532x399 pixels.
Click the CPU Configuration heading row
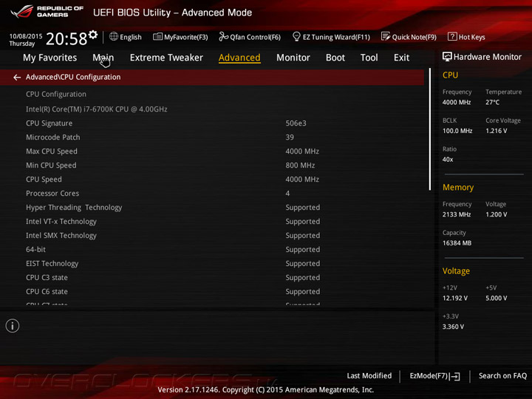(56, 94)
